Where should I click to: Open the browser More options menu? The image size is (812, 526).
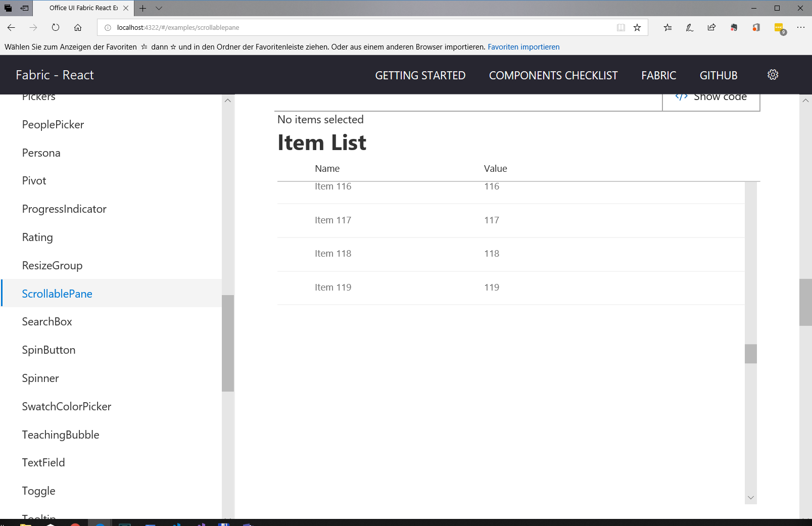click(800, 27)
